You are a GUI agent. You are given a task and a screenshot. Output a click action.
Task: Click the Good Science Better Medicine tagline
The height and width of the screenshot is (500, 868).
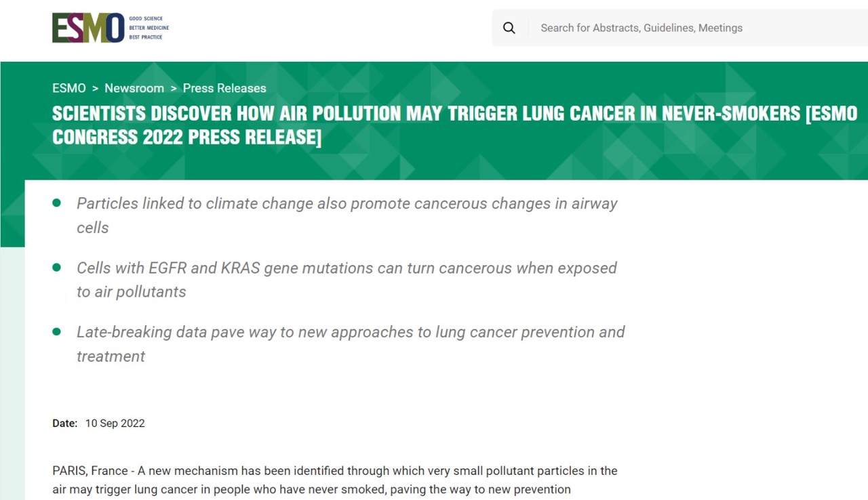coord(149,28)
